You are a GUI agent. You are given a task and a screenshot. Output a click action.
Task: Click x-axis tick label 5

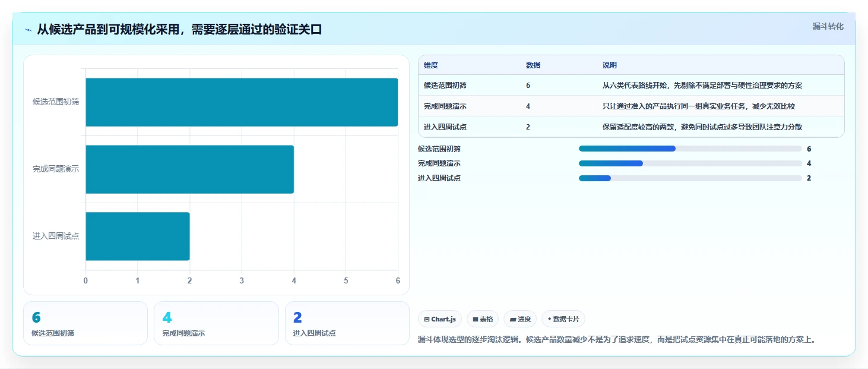346,280
